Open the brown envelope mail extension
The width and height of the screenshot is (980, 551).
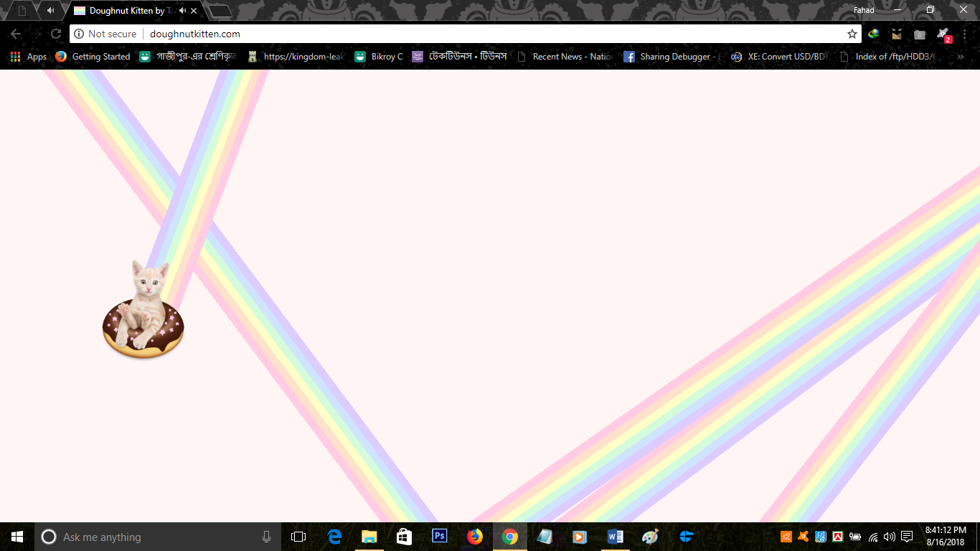click(897, 34)
